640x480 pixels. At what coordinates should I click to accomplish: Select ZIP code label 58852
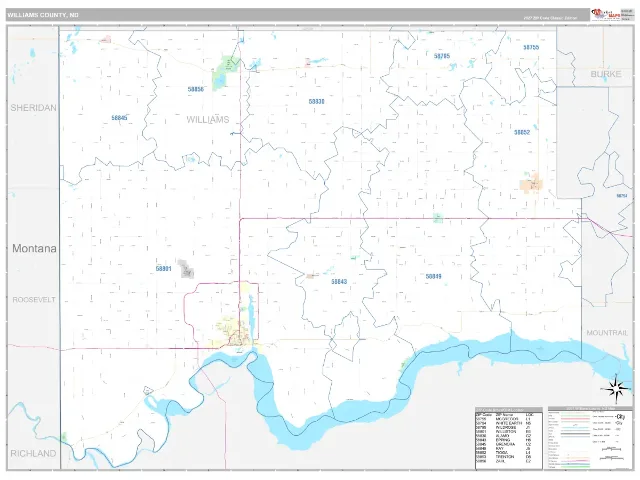[522, 132]
